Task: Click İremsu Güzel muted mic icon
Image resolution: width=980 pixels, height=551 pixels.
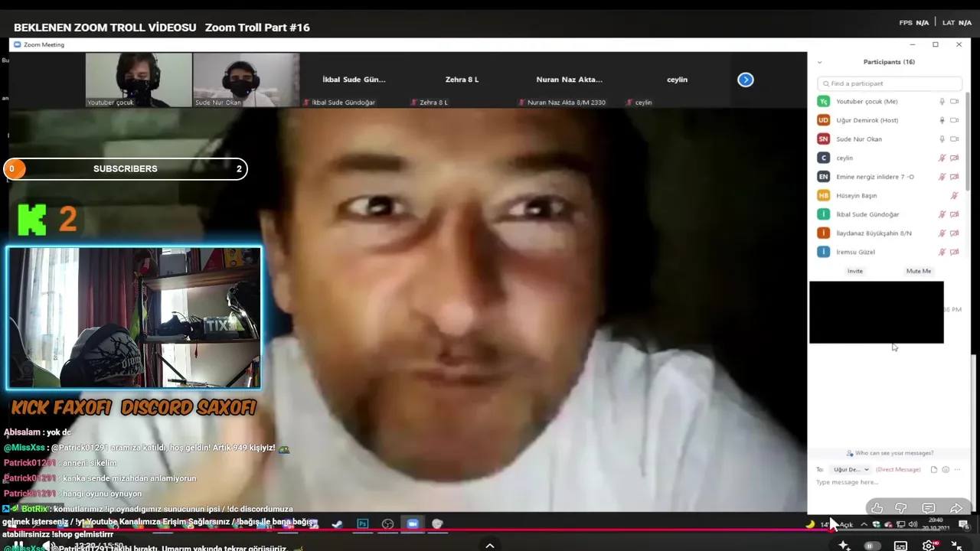Action: [x=942, y=252]
